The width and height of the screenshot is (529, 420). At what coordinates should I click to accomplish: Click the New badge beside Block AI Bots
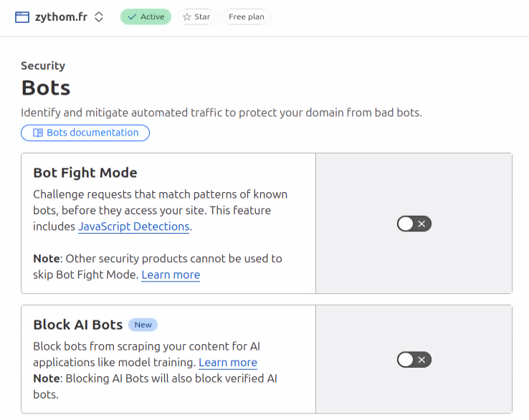click(x=143, y=325)
